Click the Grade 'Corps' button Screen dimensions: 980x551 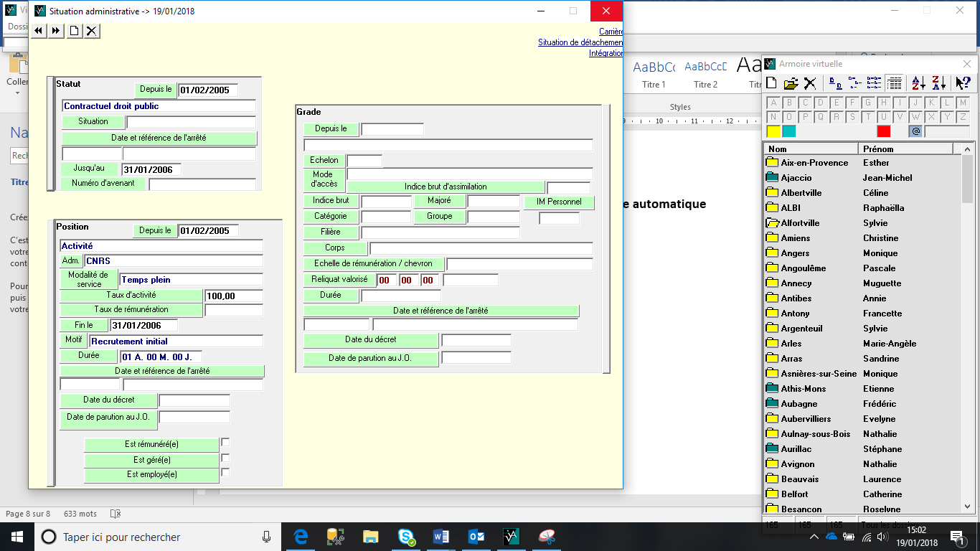point(334,248)
